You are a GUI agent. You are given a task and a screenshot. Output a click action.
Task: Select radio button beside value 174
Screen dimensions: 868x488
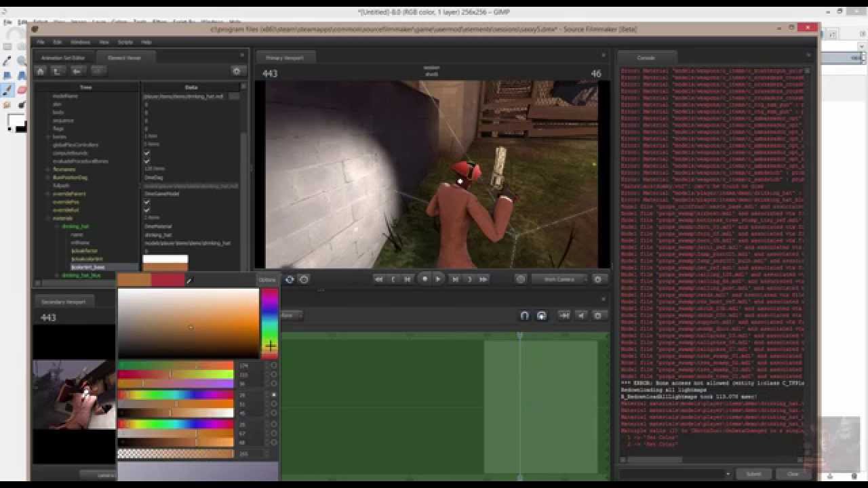click(273, 365)
